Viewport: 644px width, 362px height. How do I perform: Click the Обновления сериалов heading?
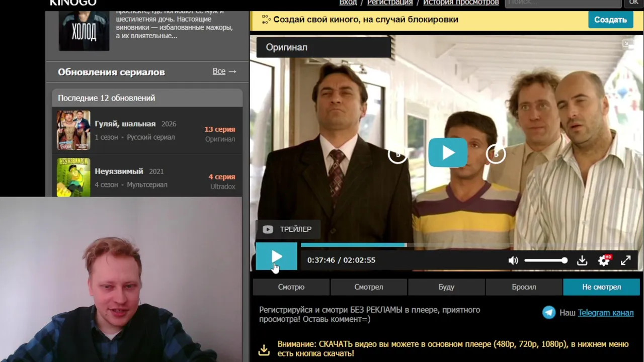point(111,72)
